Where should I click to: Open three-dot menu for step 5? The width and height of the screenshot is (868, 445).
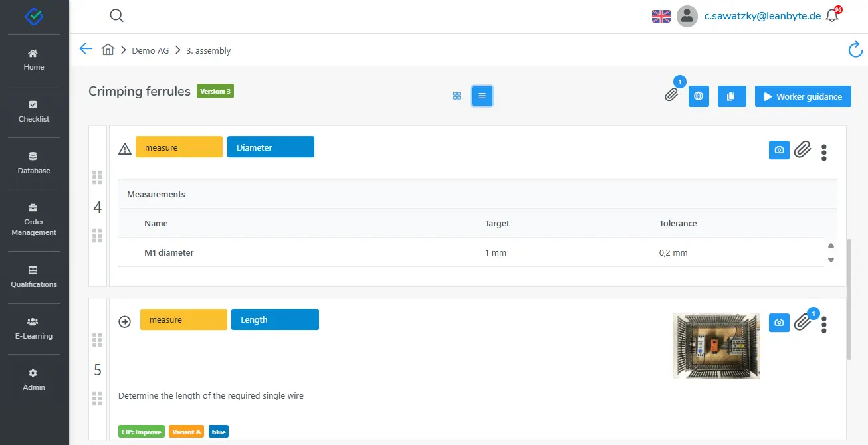coord(824,325)
